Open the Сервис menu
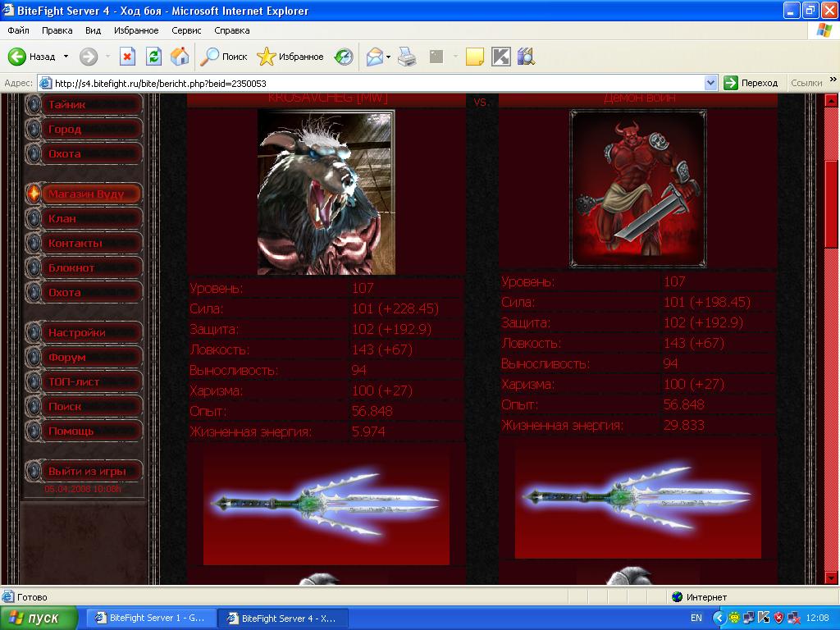The image size is (840, 630). click(x=186, y=30)
